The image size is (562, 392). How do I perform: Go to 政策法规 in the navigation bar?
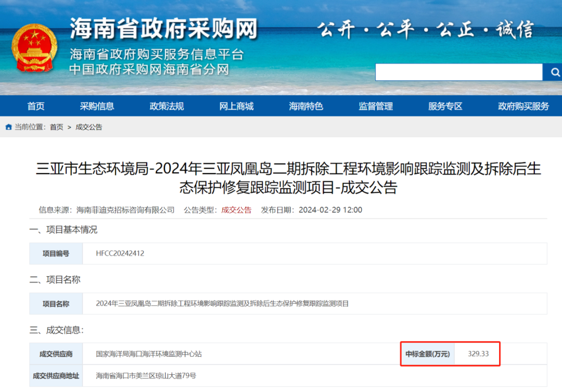click(167, 107)
